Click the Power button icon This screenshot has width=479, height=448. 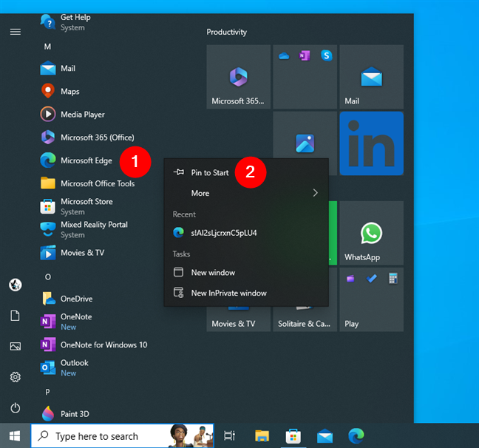pyautogui.click(x=15, y=408)
